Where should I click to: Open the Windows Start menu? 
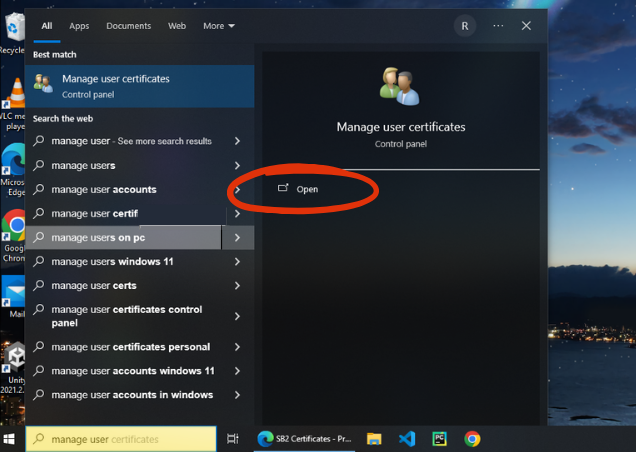[x=9, y=439]
